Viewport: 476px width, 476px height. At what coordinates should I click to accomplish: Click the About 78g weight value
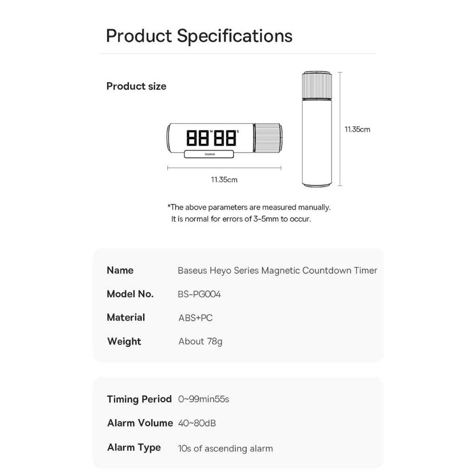click(200, 341)
